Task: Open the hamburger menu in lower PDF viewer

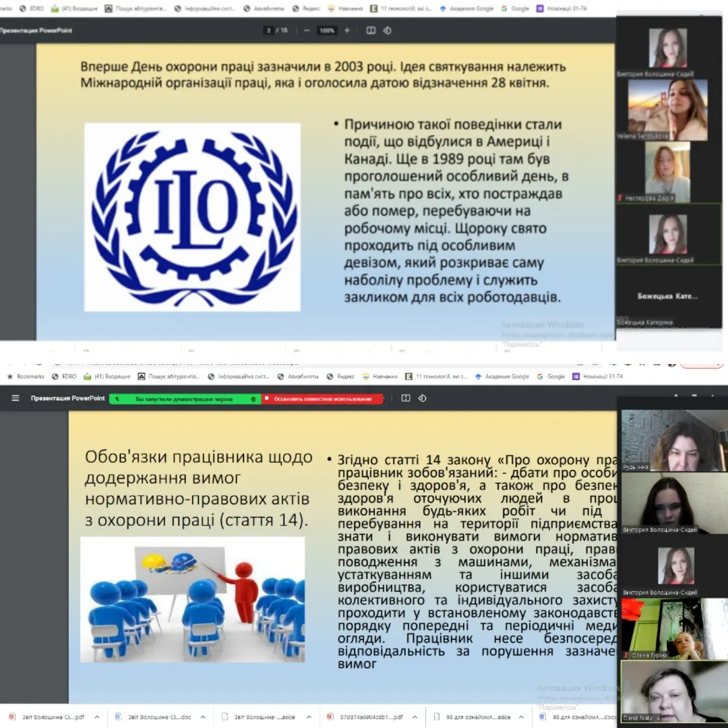Action: pyautogui.click(x=15, y=398)
